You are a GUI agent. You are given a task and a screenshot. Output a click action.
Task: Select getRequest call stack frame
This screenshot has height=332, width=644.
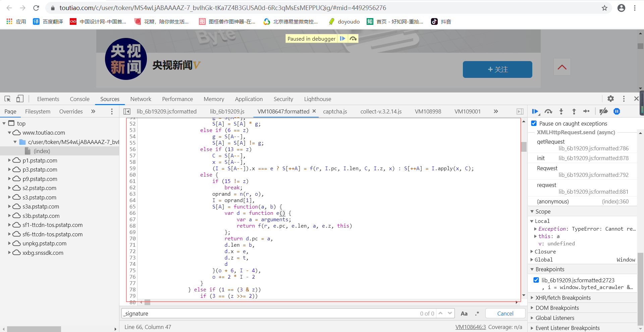[x=583, y=145]
